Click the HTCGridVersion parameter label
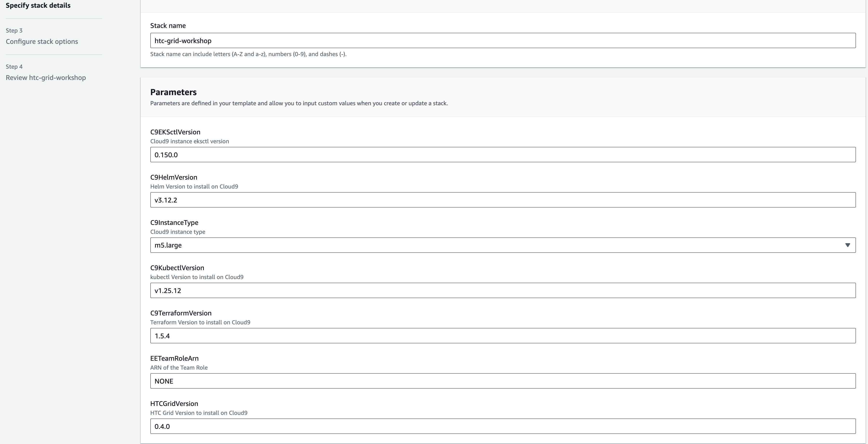 (x=174, y=403)
